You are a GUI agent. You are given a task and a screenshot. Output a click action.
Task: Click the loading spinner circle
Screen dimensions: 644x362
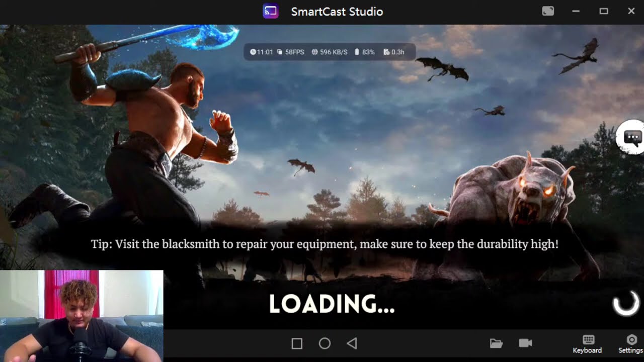[626, 304]
